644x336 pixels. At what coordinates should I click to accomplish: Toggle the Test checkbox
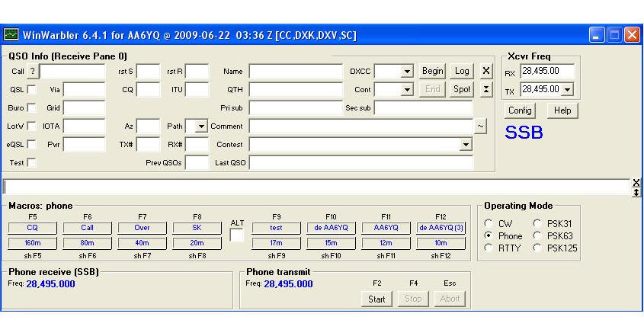coord(31,162)
